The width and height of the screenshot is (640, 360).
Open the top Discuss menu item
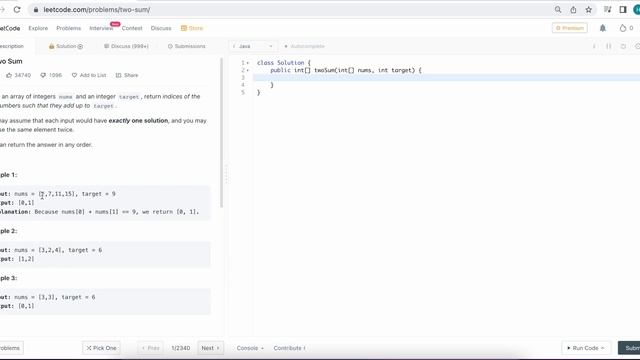click(161, 28)
